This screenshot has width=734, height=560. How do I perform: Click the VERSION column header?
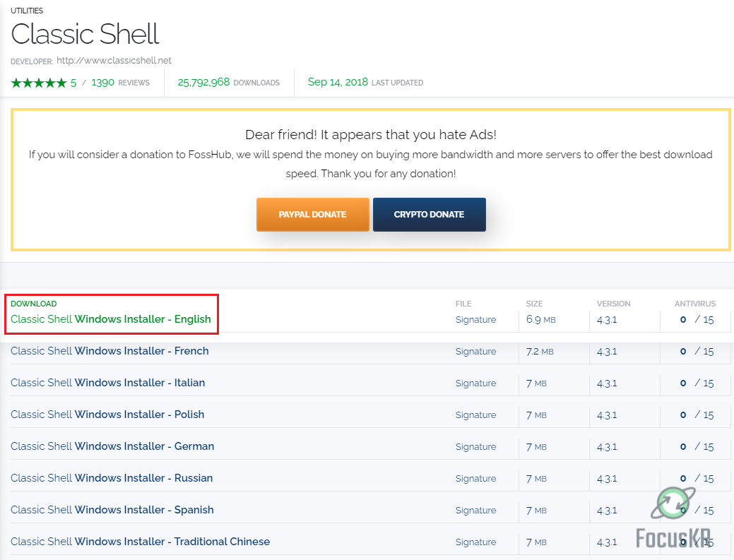[x=614, y=304]
